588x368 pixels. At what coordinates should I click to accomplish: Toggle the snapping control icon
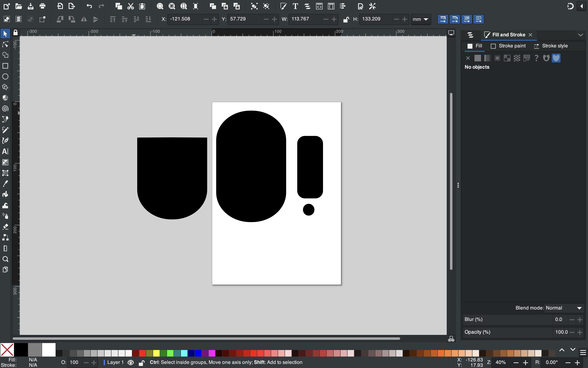pos(570,6)
